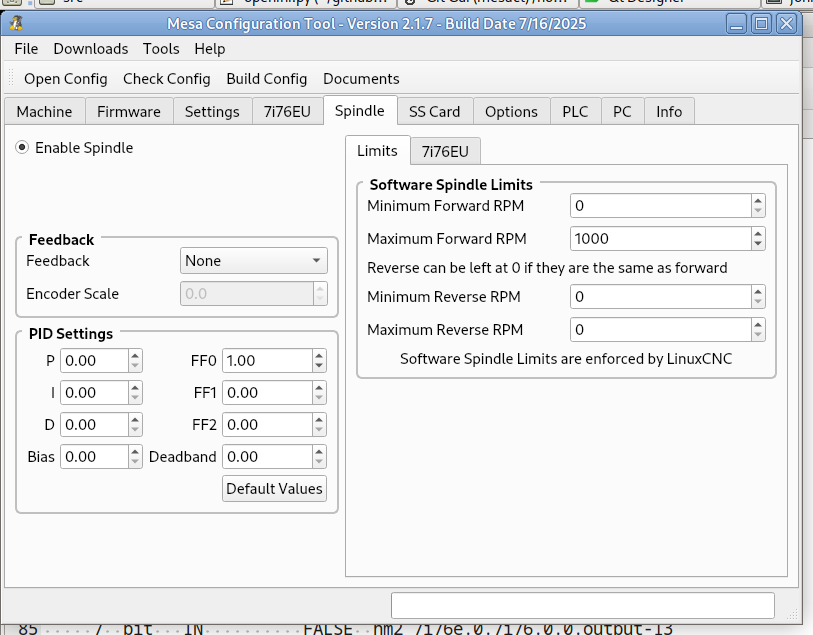Switch to the 7i76EU main tab
This screenshot has width=813, height=635.
(x=287, y=111)
